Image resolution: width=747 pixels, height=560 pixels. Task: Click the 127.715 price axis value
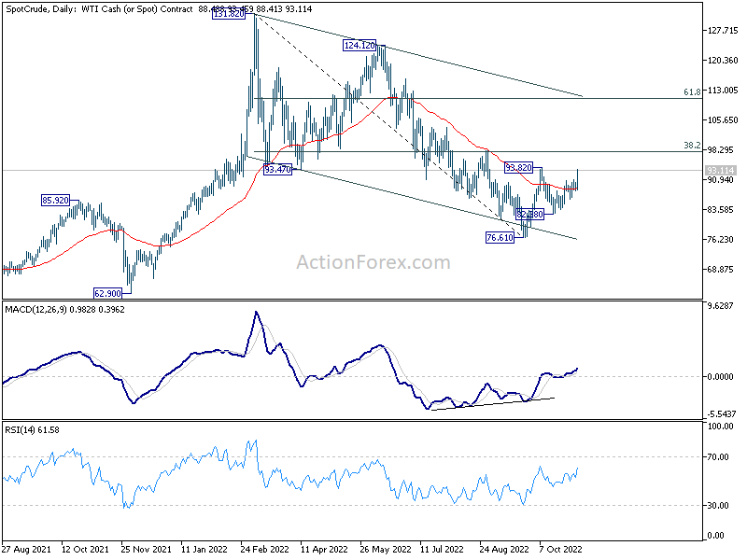pos(723,31)
